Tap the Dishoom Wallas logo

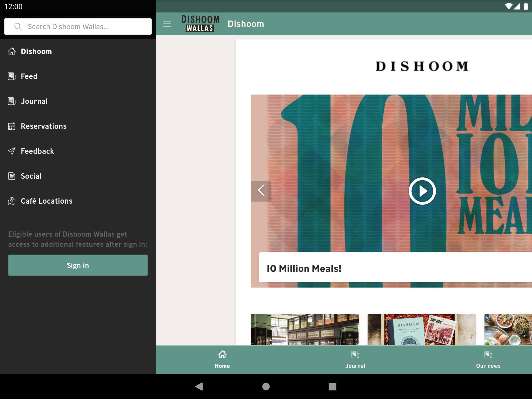[x=200, y=24]
